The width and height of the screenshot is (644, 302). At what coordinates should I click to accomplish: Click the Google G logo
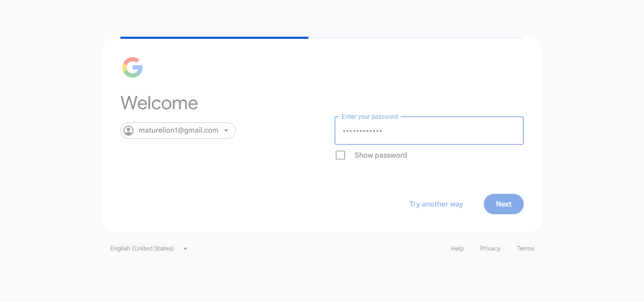[x=132, y=67]
